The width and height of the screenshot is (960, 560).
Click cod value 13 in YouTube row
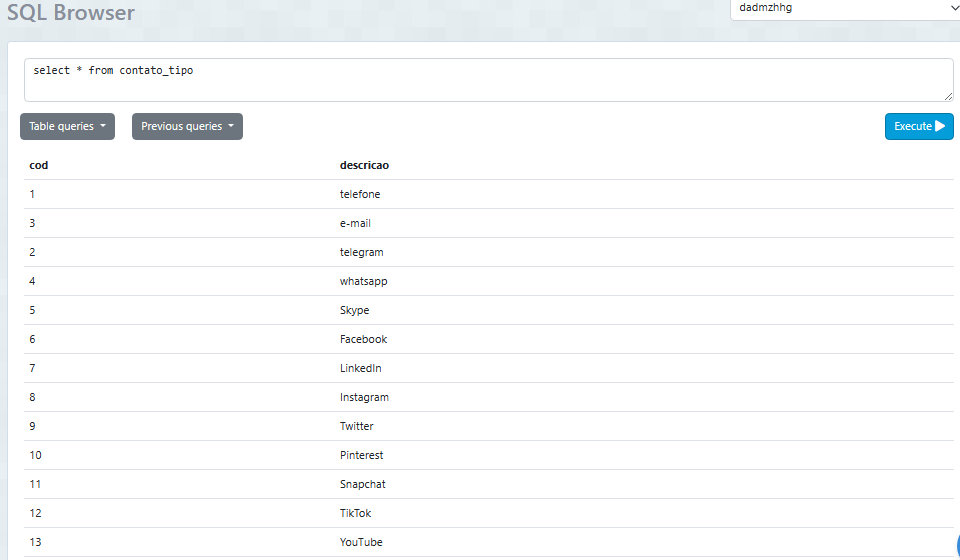[36, 542]
